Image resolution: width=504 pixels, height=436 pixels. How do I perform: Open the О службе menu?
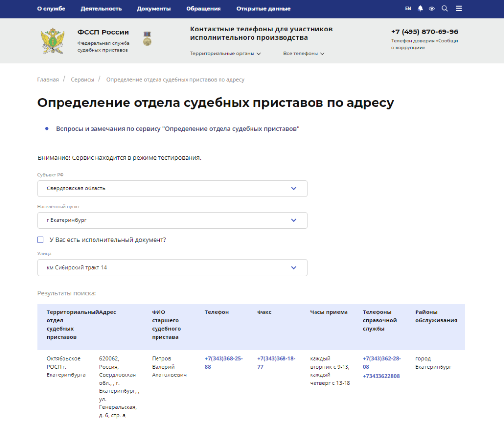pyautogui.click(x=51, y=9)
